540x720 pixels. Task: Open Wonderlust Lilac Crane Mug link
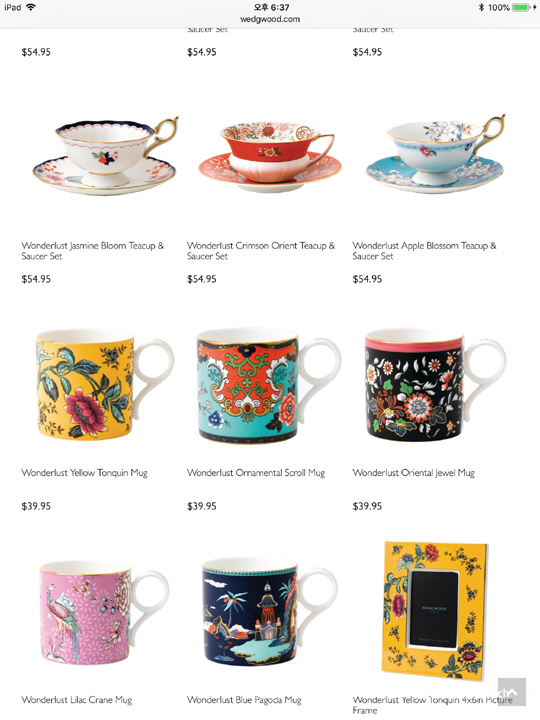(x=77, y=700)
